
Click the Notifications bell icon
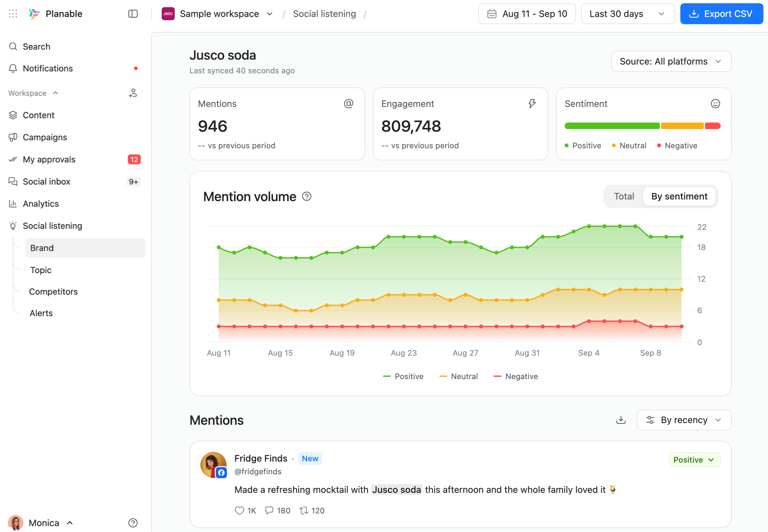pyautogui.click(x=13, y=68)
